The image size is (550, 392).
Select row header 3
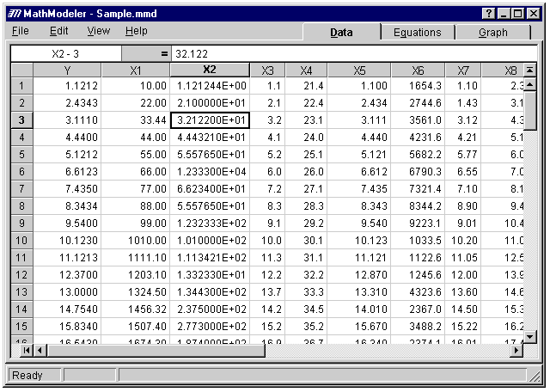21,120
